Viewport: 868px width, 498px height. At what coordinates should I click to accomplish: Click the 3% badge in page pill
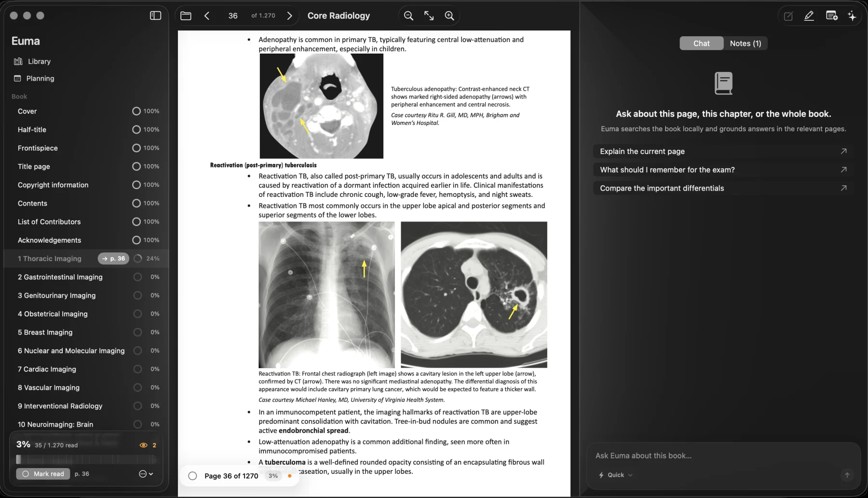coord(273,476)
